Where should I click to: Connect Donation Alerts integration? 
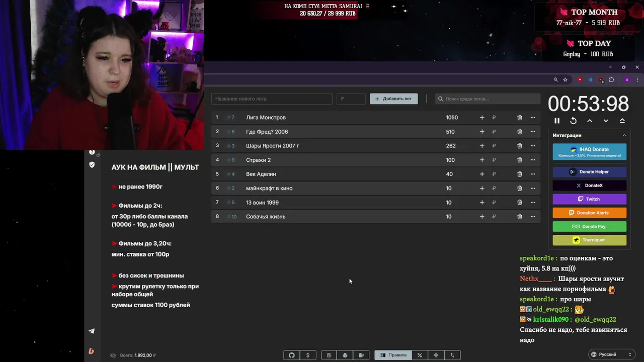click(x=590, y=213)
